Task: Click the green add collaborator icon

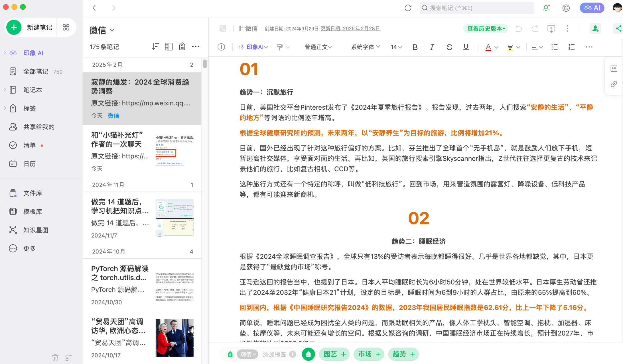Action: pos(595,28)
